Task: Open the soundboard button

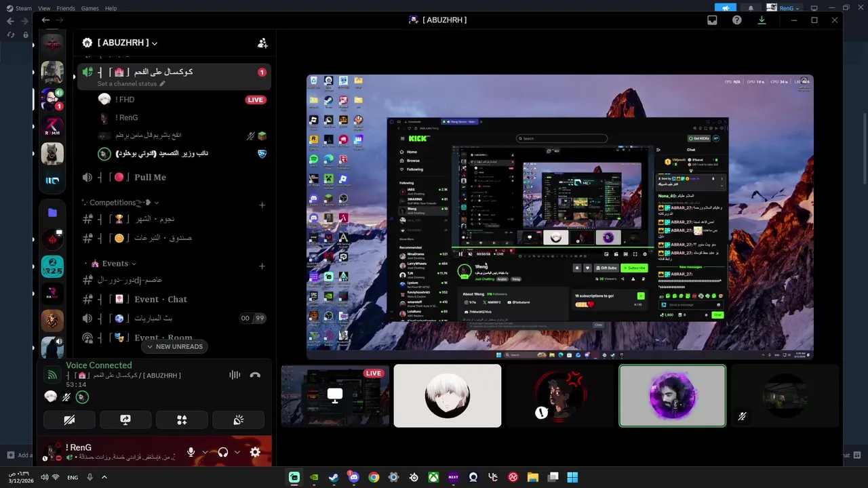Action: point(238,420)
